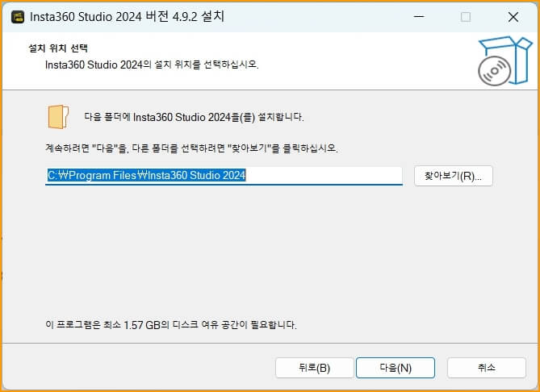Go back using the 뒤로(B) button
This screenshot has height=392, width=540.
coord(315,368)
